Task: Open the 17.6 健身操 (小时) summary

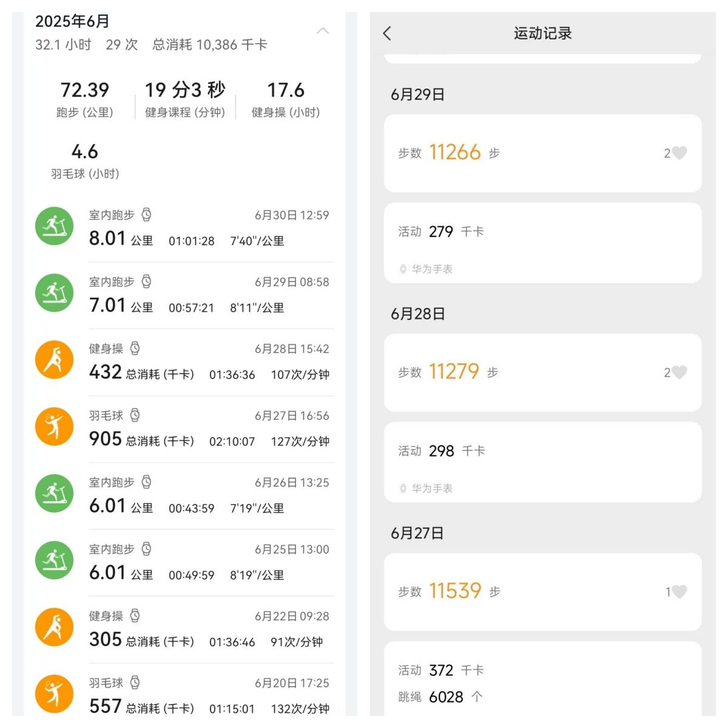Action: [x=286, y=99]
